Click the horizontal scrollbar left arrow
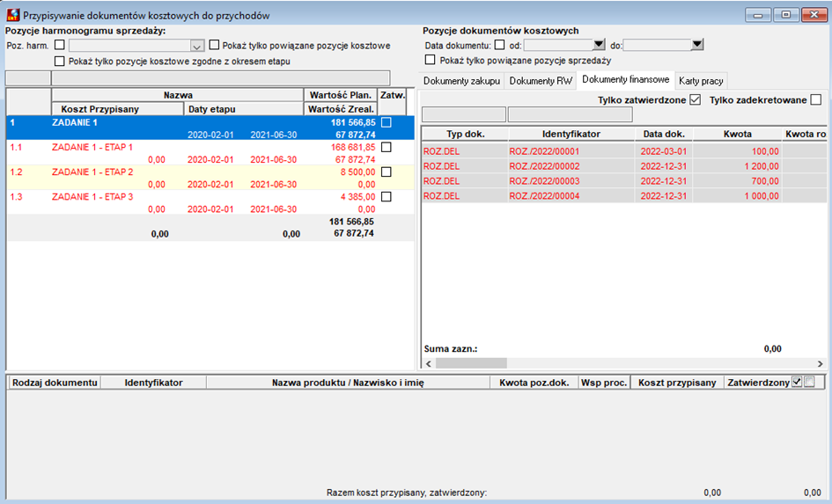The width and height of the screenshot is (832, 504). pyautogui.click(x=429, y=363)
